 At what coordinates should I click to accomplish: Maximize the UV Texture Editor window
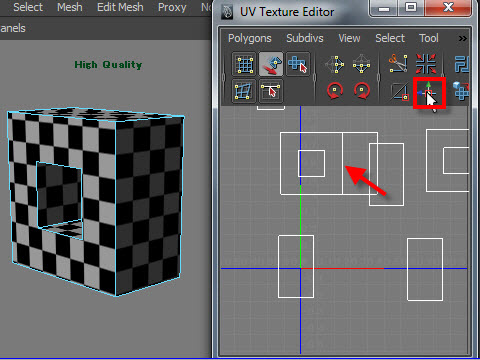[411, 8]
